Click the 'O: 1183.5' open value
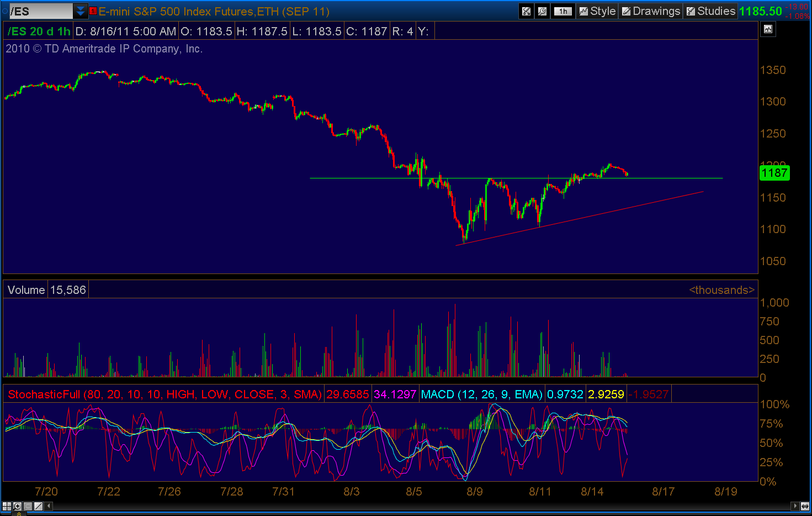Screen dimensions: 812x516 coord(206,31)
